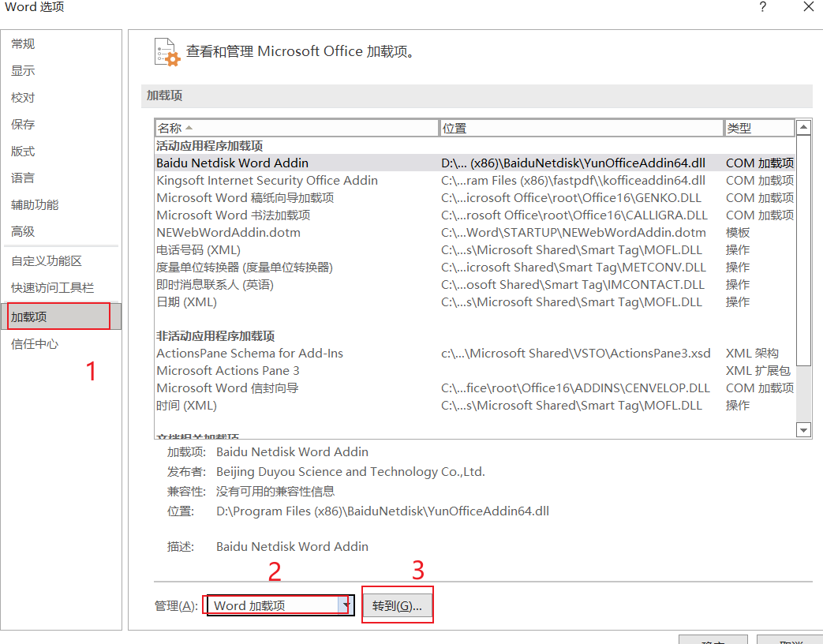Select Baidu Netdisk Word Addin row
Image resolution: width=823 pixels, height=644 pixels.
click(475, 163)
